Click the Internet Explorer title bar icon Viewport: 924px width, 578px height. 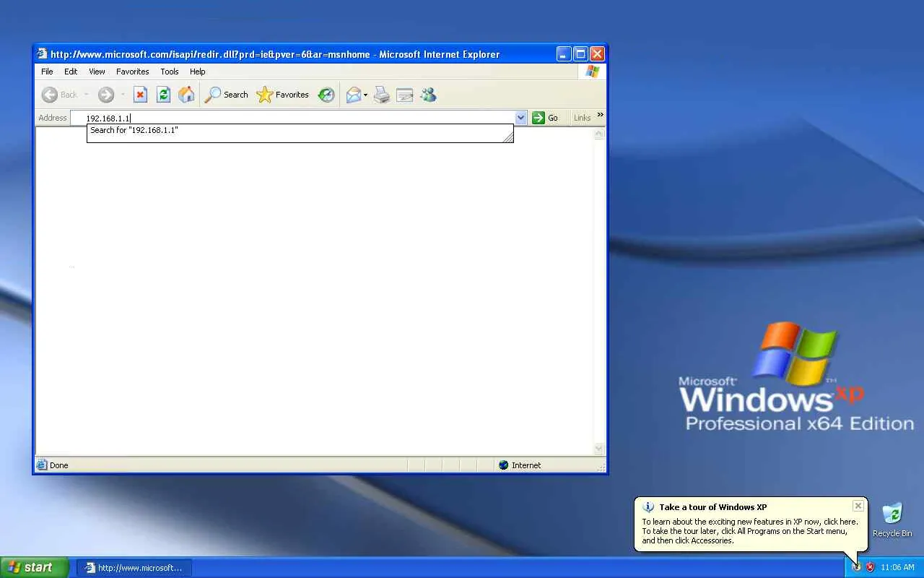click(42, 53)
